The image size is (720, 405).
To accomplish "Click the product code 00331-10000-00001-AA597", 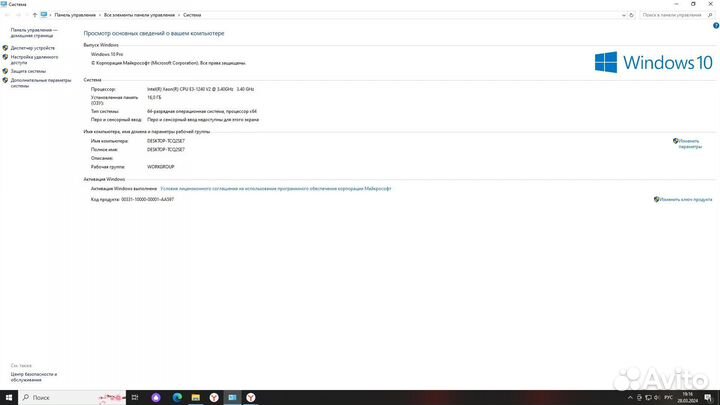I will pyautogui.click(x=147, y=199).
